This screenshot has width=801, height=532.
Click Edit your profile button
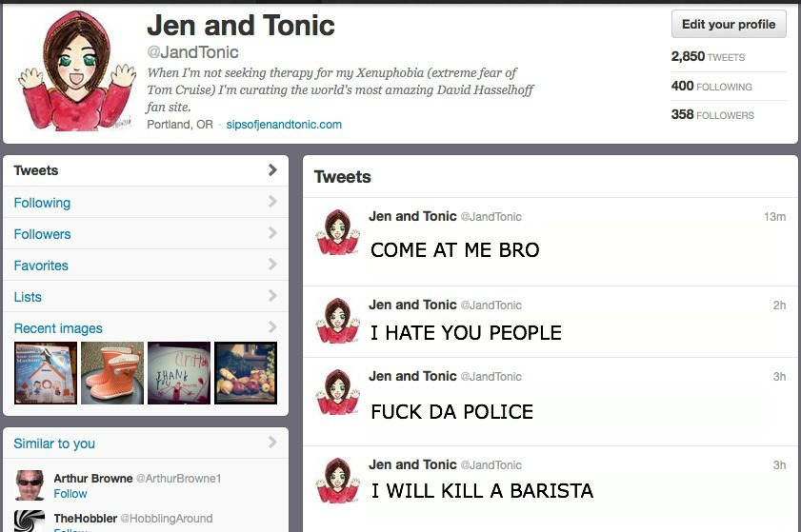[x=729, y=24]
